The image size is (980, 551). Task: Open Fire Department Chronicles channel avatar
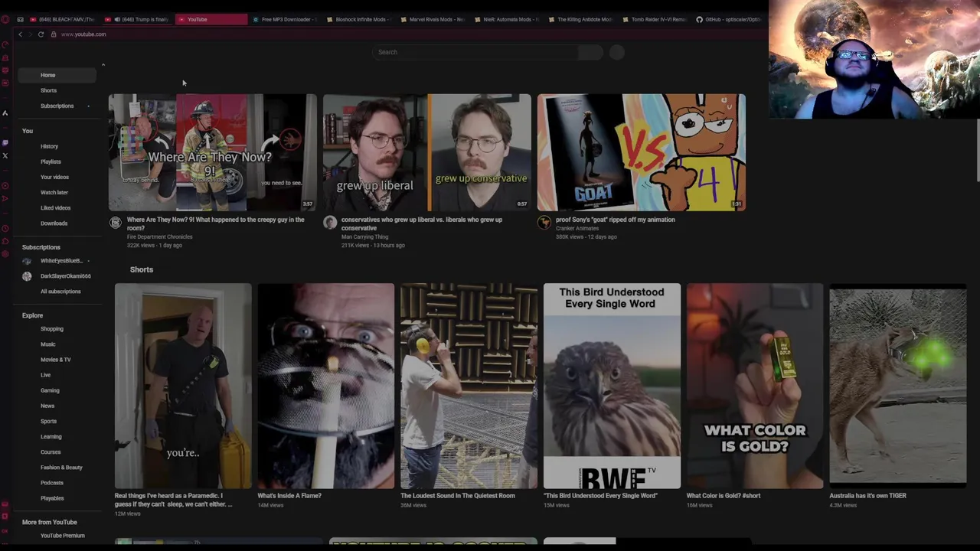pos(116,223)
